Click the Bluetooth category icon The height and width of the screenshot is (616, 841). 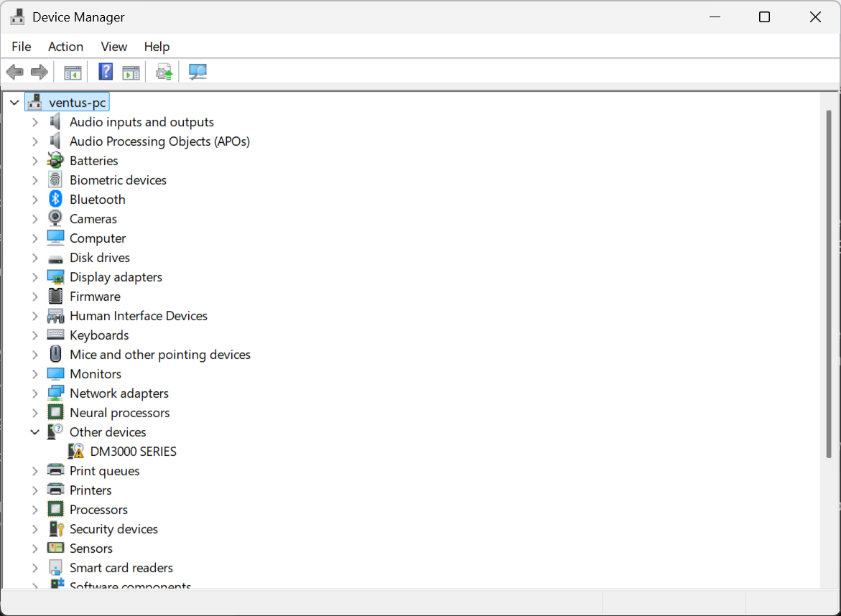(55, 199)
